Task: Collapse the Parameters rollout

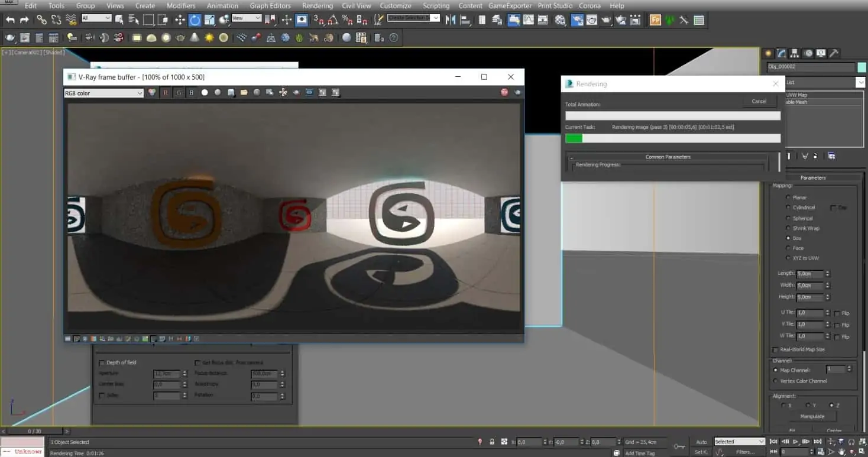Action: [813, 177]
